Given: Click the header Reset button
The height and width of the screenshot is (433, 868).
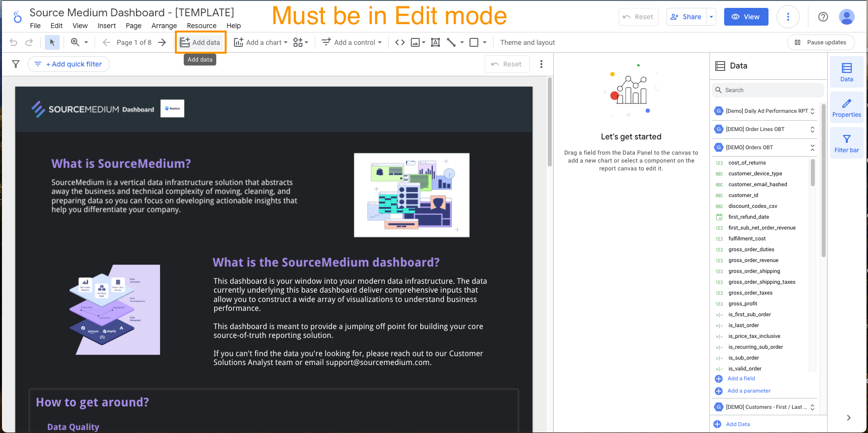Looking at the screenshot, I should coord(638,17).
